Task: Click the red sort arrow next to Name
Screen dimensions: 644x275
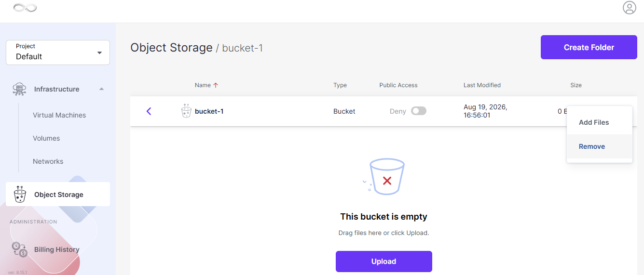Action: pos(216,85)
